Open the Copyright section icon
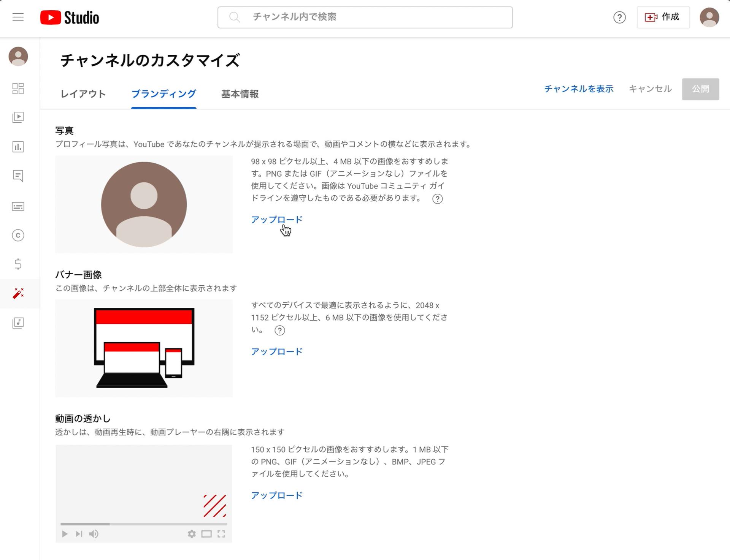This screenshot has height=560, width=730. (x=18, y=236)
